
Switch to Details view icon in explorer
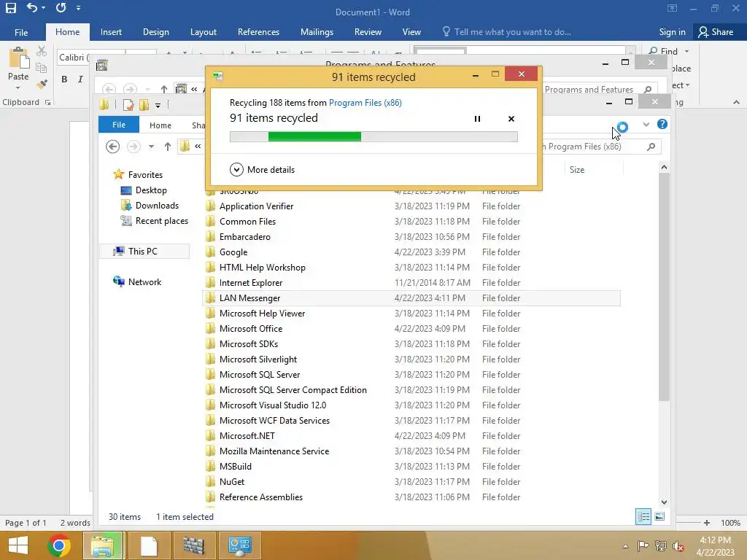click(643, 517)
